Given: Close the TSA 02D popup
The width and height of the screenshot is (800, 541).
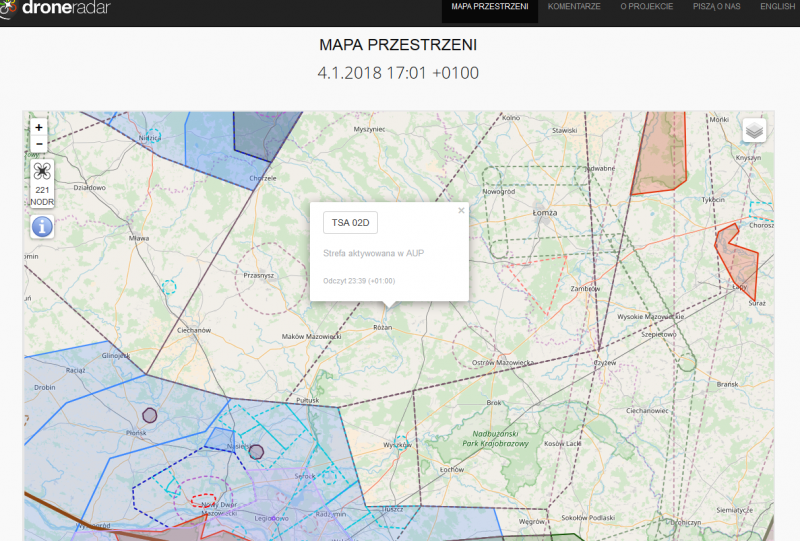Looking at the screenshot, I should (461, 211).
